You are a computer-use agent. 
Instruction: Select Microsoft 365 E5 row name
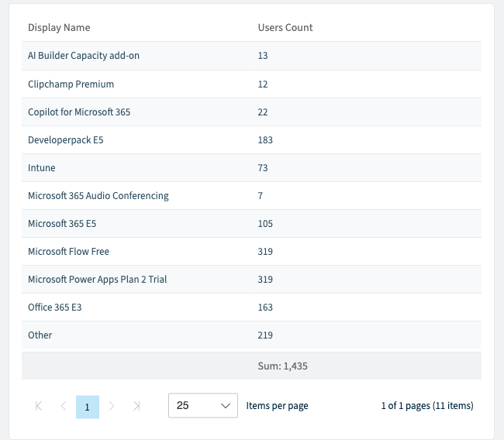pos(62,224)
